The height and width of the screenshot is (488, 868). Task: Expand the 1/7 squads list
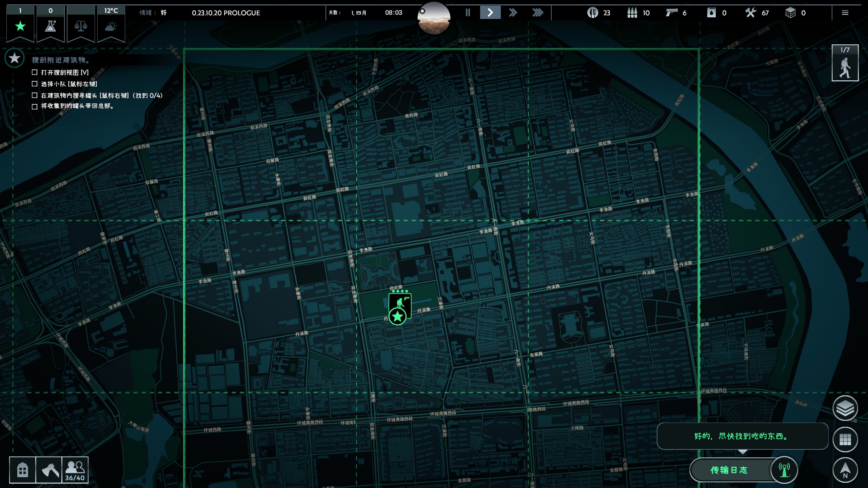pyautogui.click(x=845, y=63)
